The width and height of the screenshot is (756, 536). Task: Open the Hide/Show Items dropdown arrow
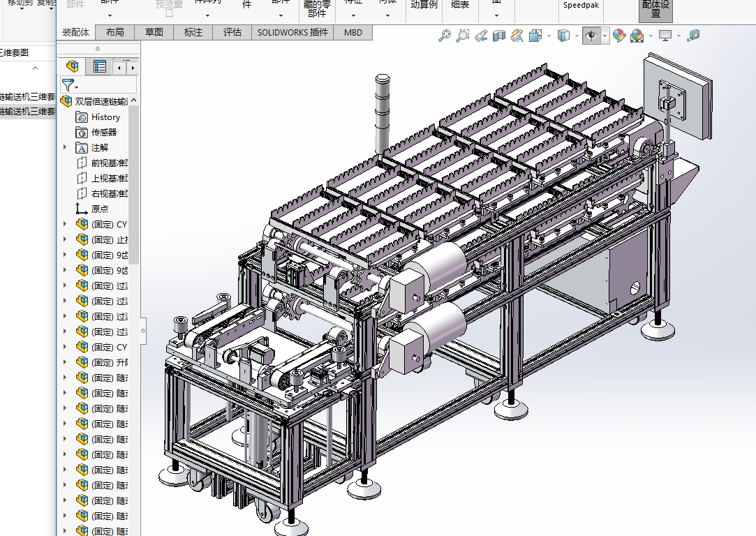click(x=605, y=36)
